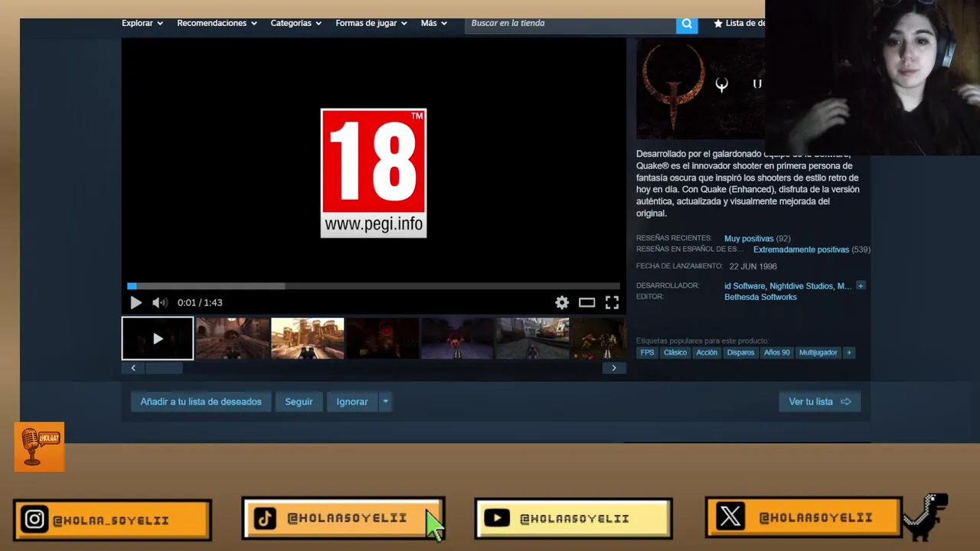Image resolution: width=980 pixels, height=551 pixels.
Task: Click the Seguir button
Action: [x=299, y=401]
